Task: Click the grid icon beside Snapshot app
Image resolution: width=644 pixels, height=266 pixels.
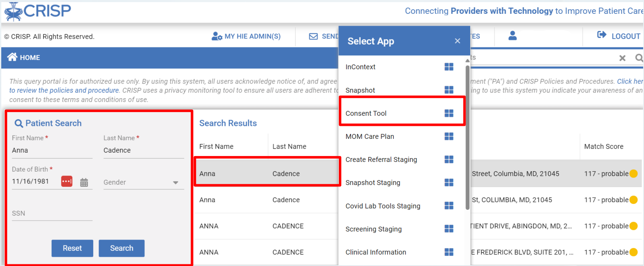Action: coord(449,90)
